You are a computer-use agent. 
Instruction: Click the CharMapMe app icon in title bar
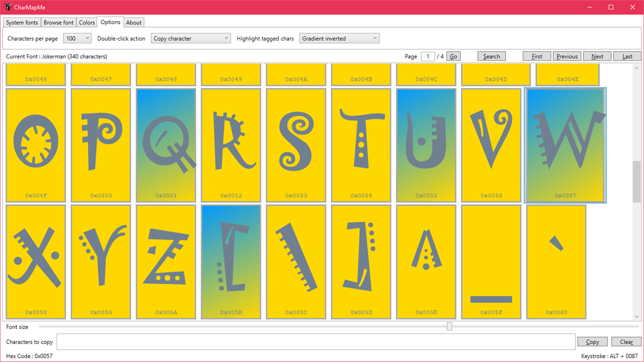tap(7, 7)
